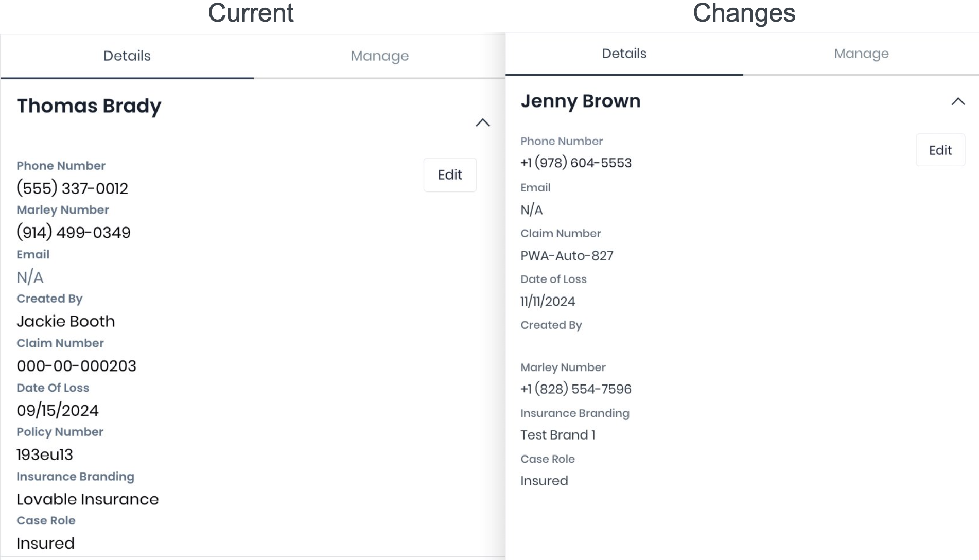The image size is (979, 560).
Task: Select the Details tab above Thomas Brady
Action: click(127, 56)
